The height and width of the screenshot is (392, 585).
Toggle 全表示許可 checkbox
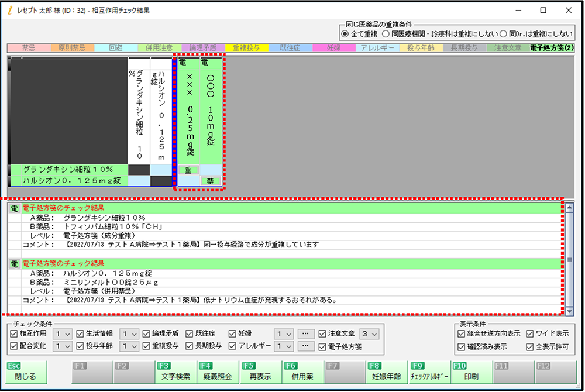click(x=530, y=347)
